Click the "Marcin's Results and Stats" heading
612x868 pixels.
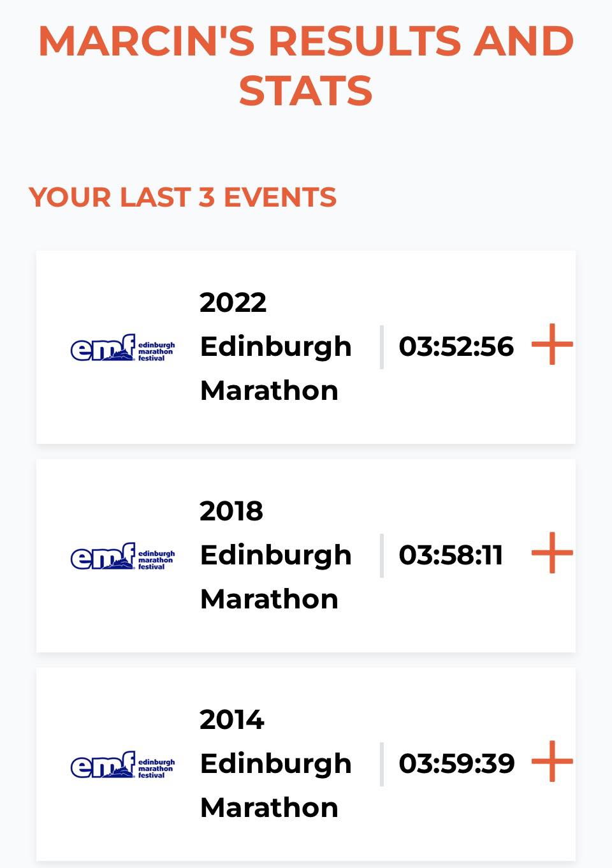pyautogui.click(x=306, y=65)
